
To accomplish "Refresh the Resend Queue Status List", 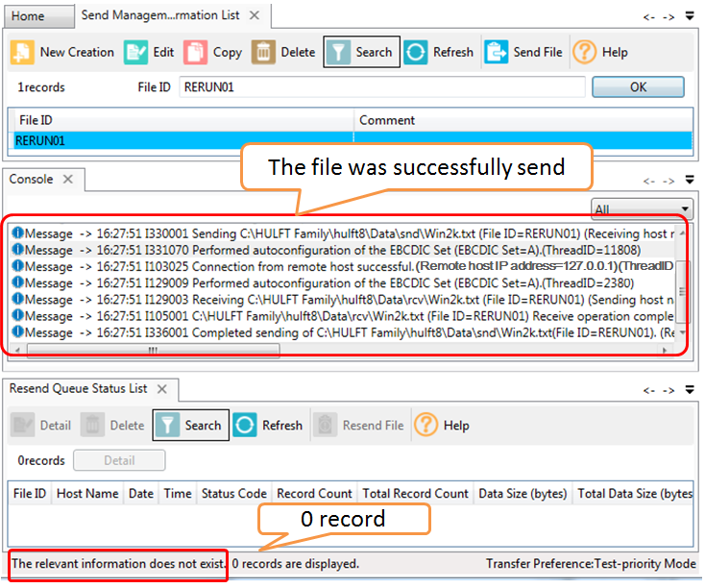I will [x=246, y=426].
